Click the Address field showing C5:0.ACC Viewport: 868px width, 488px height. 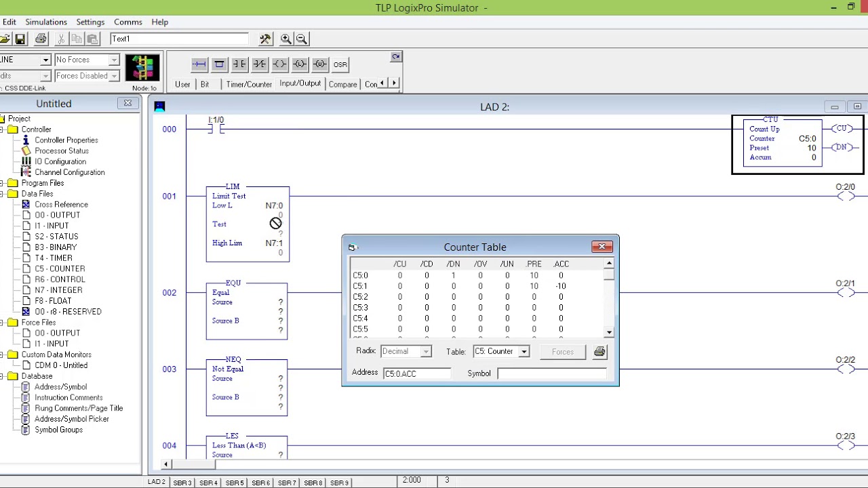coord(417,373)
